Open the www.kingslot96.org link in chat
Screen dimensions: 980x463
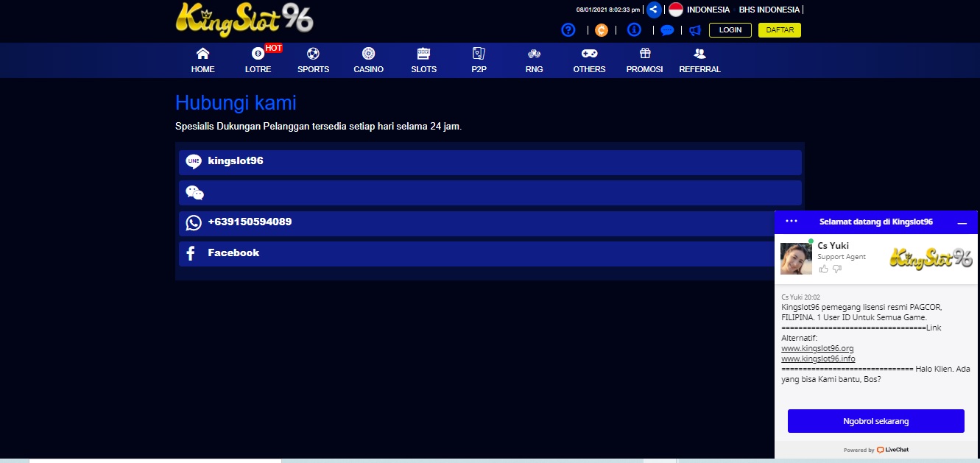click(817, 348)
